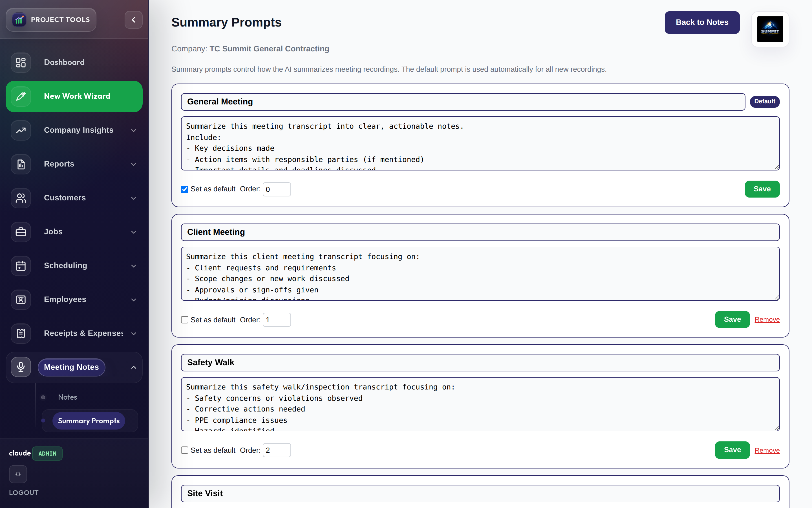Uncheck Set as default for General Meeting
Image resolution: width=812 pixels, height=508 pixels.
pos(185,189)
